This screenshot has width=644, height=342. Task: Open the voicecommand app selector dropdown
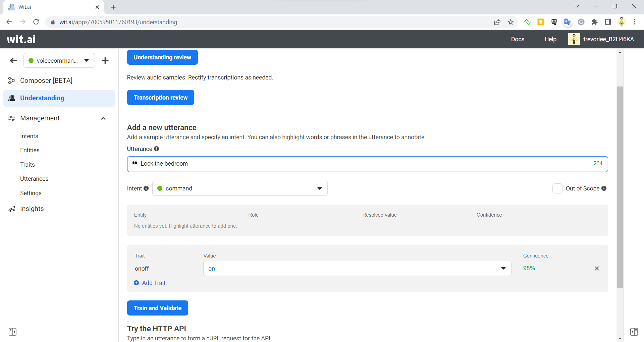tap(59, 61)
